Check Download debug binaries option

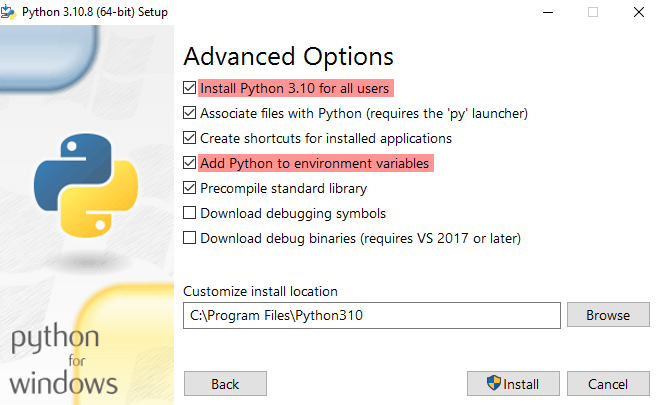pos(190,238)
